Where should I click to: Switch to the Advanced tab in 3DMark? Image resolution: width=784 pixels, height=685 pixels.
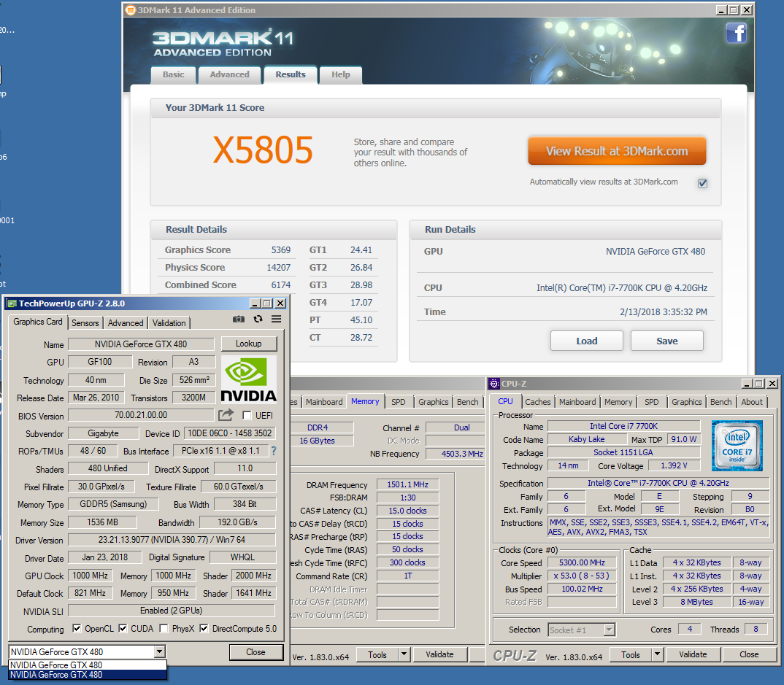click(229, 74)
